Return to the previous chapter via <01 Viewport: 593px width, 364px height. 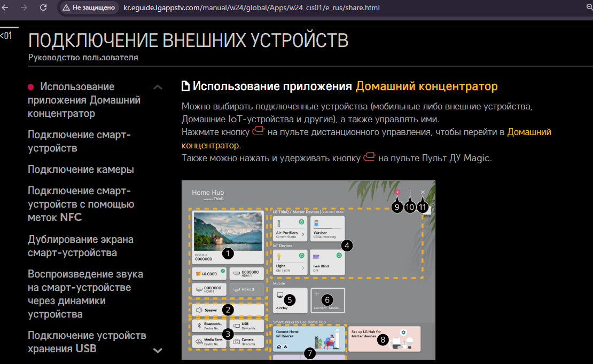click(6, 36)
